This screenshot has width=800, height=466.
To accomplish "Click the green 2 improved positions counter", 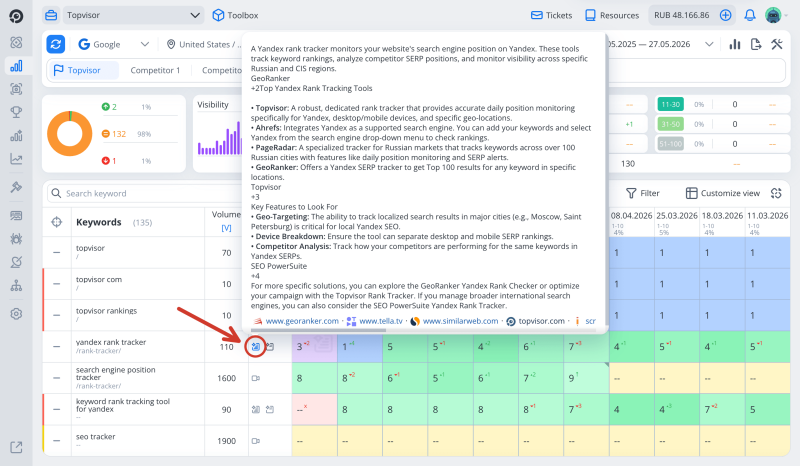I will point(109,107).
